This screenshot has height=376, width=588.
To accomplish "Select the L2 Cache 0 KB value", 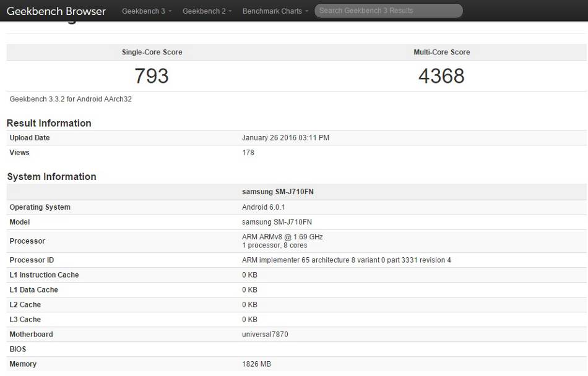I will [249, 304].
